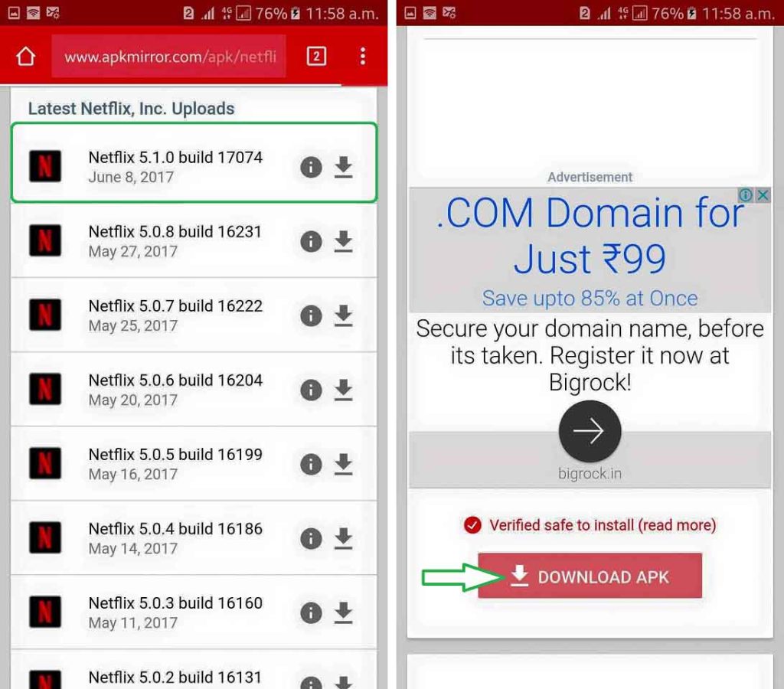
Task: Open the tab switcher showing 2 tabs
Action: 316,56
